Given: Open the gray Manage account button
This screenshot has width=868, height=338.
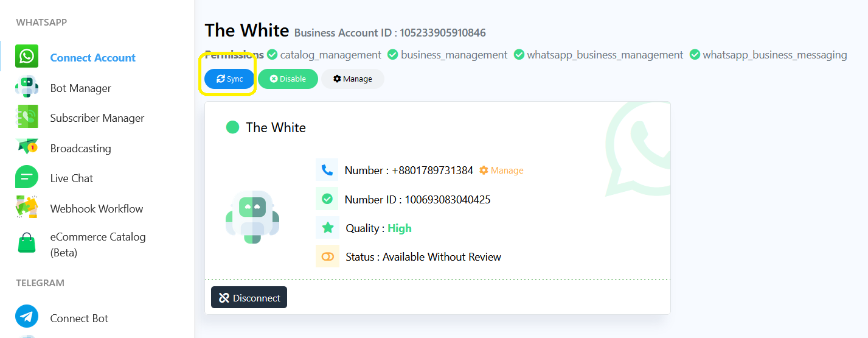Looking at the screenshot, I should click(353, 79).
